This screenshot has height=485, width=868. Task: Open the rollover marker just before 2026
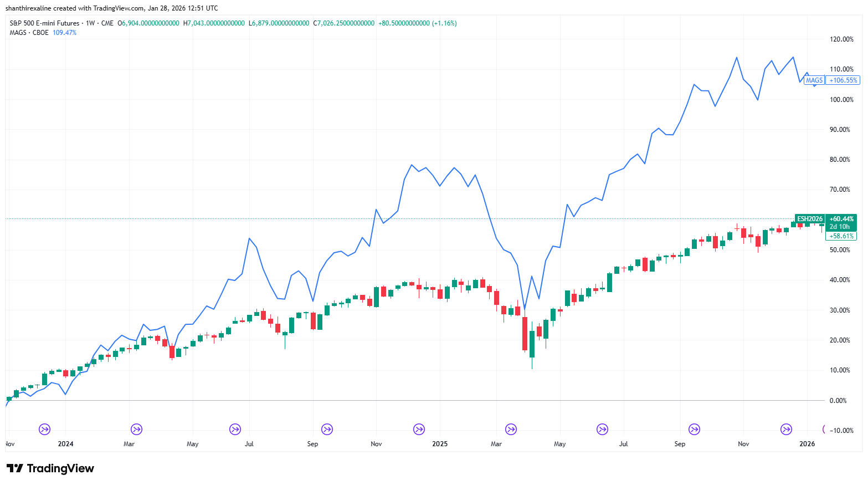(786, 429)
